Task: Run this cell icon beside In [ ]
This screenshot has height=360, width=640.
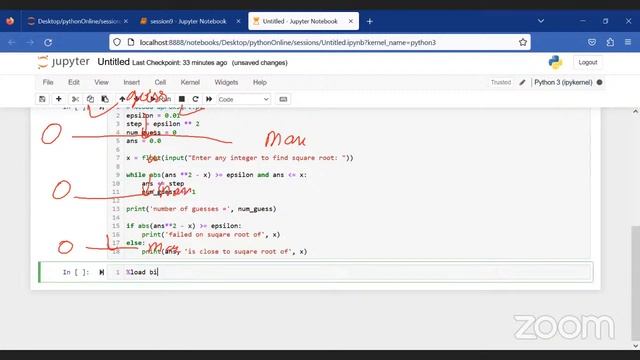Action: coord(102,272)
